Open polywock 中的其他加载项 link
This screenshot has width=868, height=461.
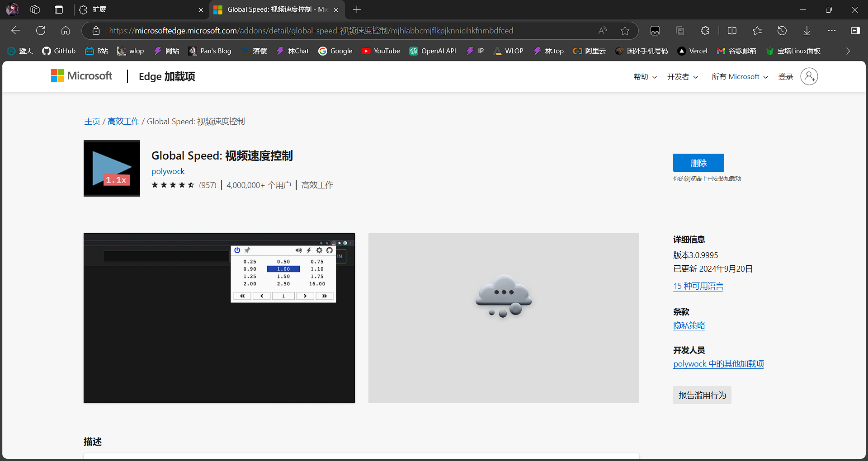point(719,364)
